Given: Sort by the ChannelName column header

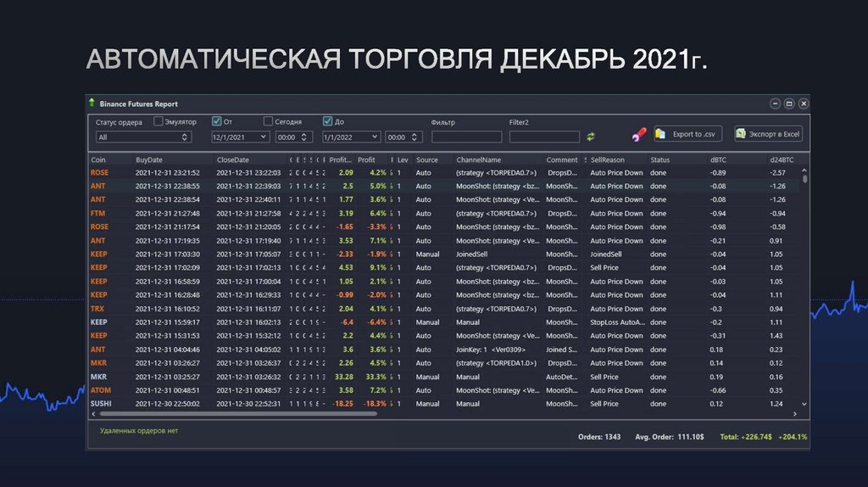Looking at the screenshot, I should pyautogui.click(x=478, y=160).
